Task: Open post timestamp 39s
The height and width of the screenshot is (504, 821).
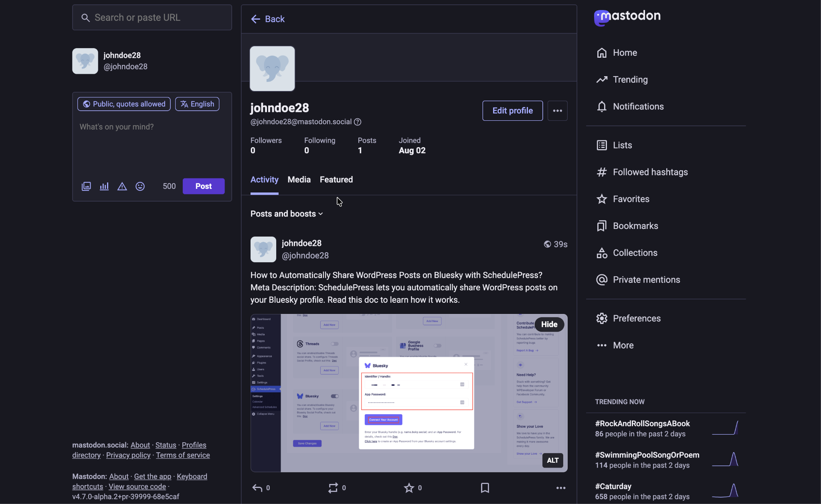Action: [560, 245]
